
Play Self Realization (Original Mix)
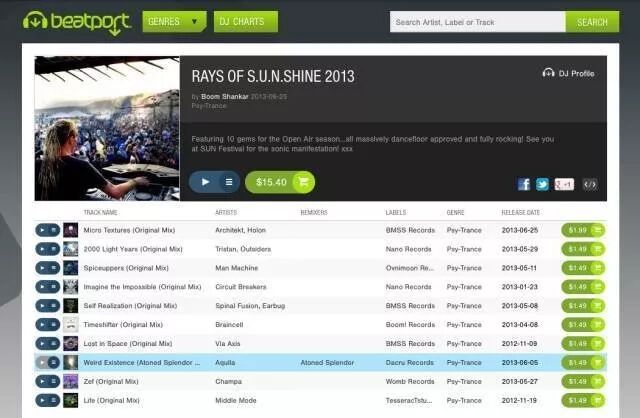click(x=42, y=306)
